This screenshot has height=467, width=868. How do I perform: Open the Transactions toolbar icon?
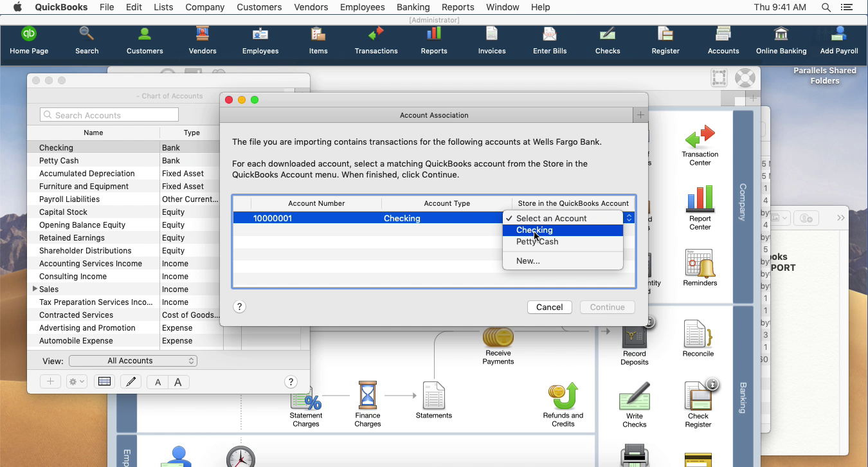[x=376, y=41]
